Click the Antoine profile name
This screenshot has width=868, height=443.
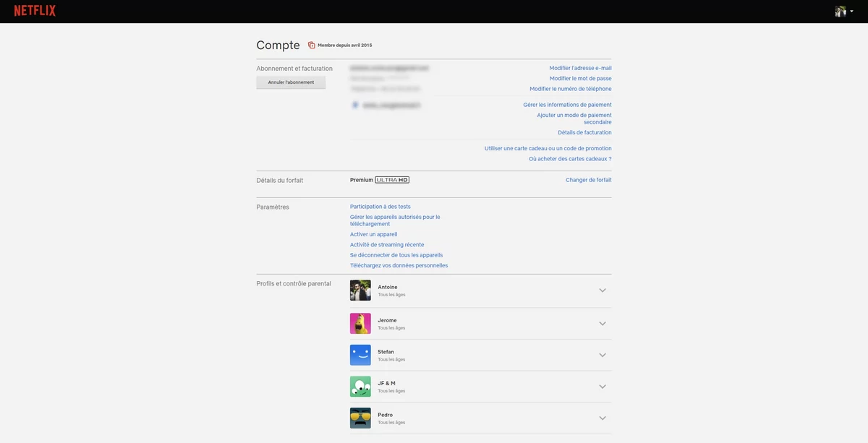click(x=388, y=287)
